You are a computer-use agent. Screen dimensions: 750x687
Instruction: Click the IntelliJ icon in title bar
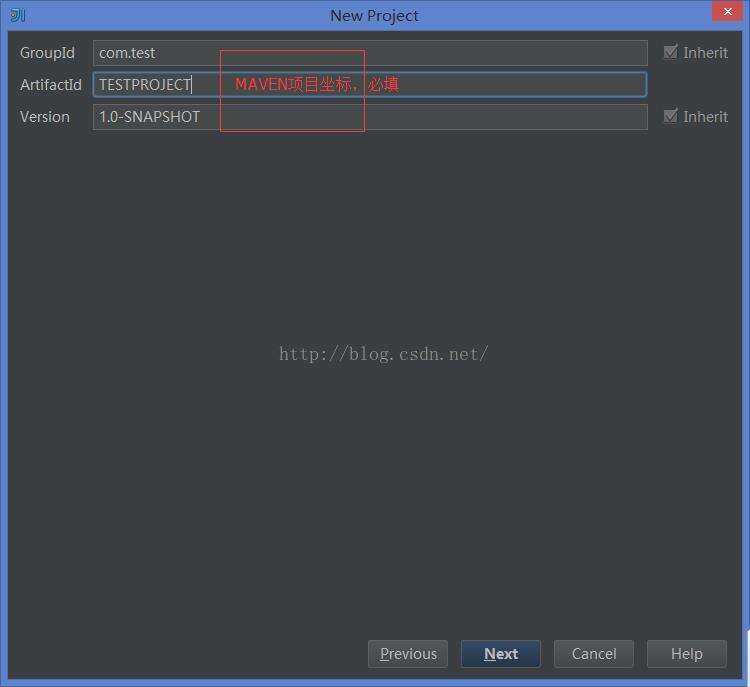(18, 15)
